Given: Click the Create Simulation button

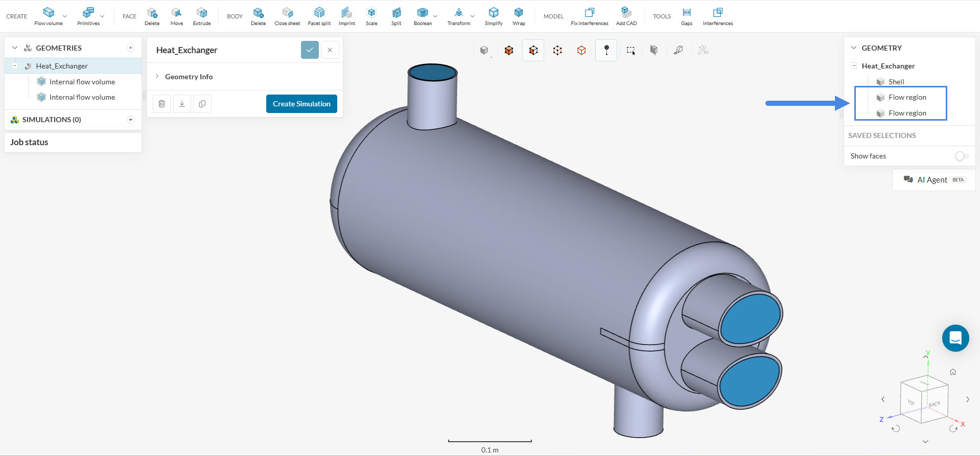Looking at the screenshot, I should [301, 104].
